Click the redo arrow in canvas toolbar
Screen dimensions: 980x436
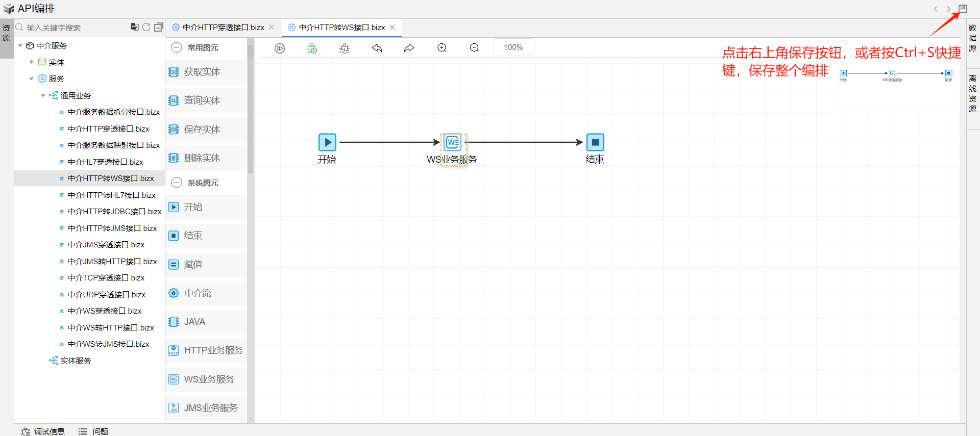click(x=409, y=48)
